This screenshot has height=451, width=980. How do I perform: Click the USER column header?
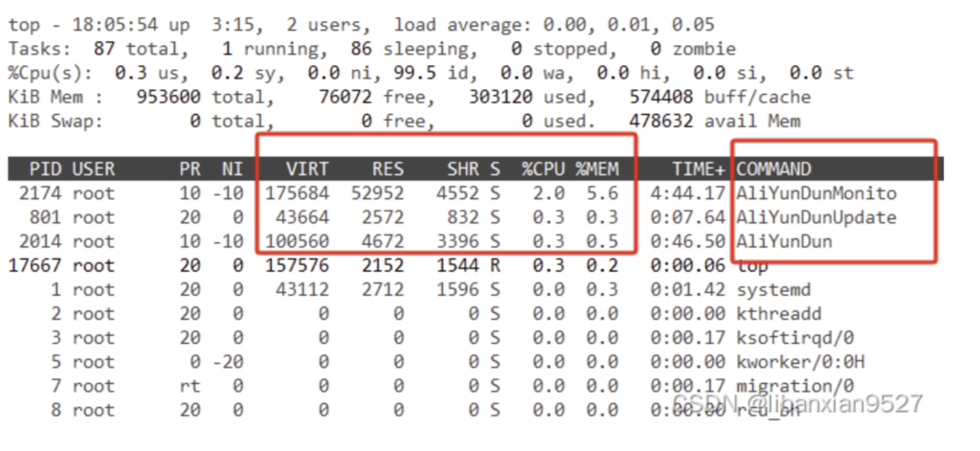click(x=94, y=169)
